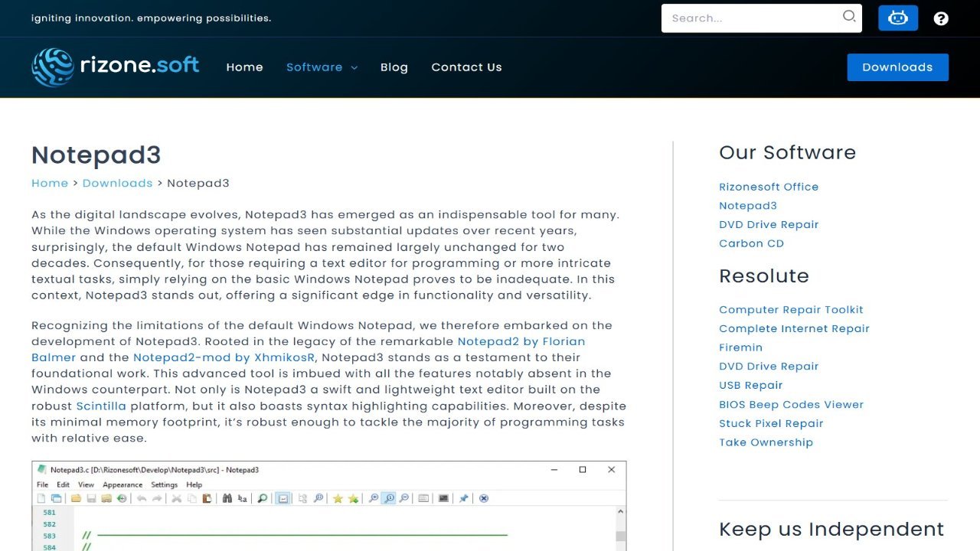
Task: Open Firemin sidebar link
Action: coord(740,347)
